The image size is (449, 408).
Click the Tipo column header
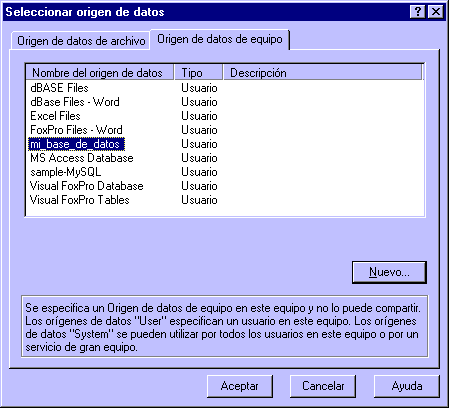tap(199, 73)
